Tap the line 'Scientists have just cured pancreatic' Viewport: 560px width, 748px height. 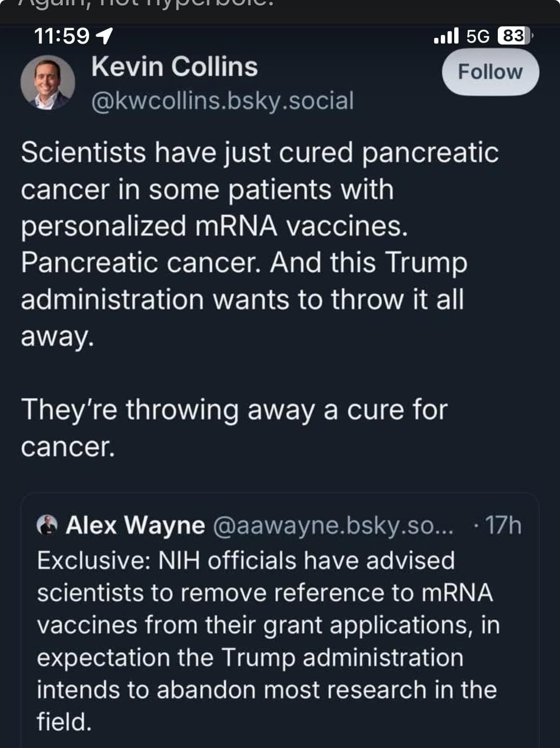point(259,153)
